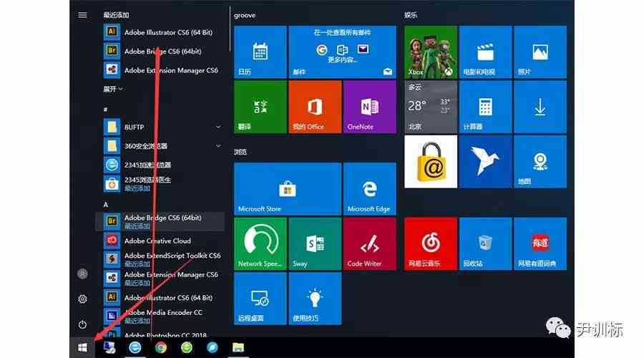Open Settings gear in Start rail
644x358 pixels.
click(82, 299)
